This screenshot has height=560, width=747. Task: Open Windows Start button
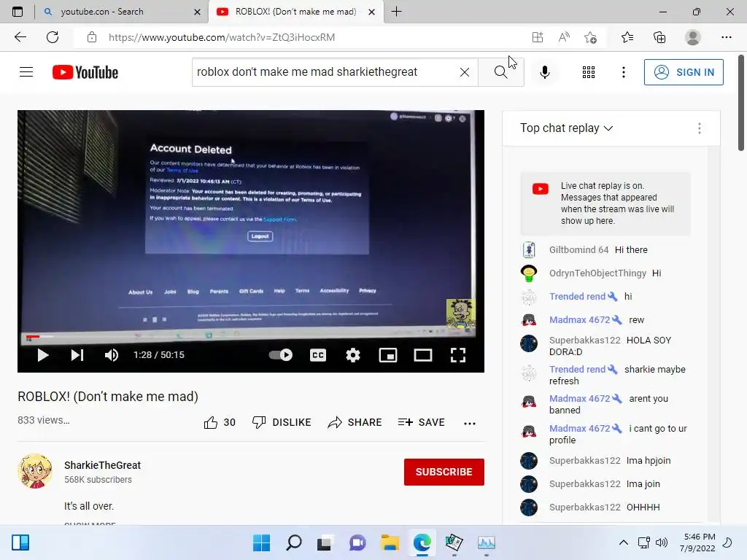tap(261, 542)
